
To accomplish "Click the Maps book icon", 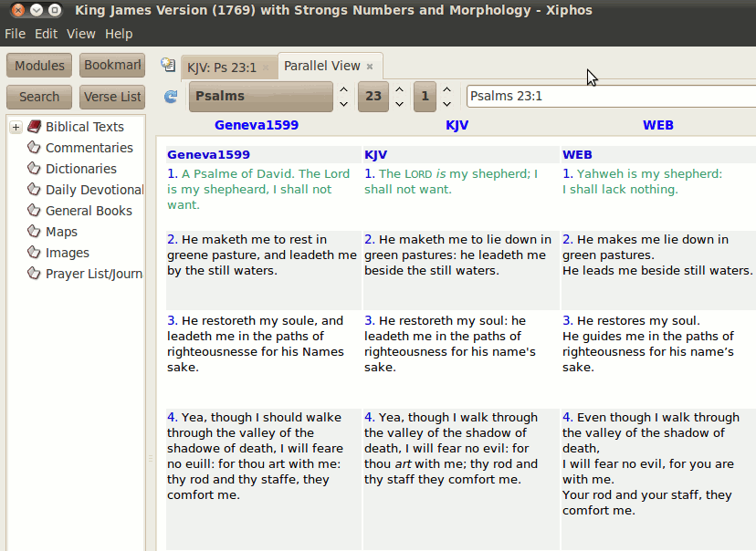I will (x=34, y=231).
